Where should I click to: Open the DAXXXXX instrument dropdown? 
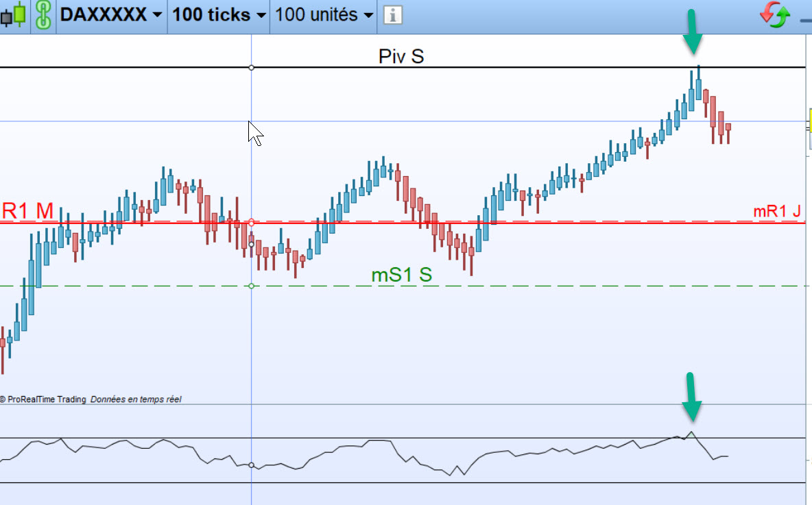click(x=111, y=15)
